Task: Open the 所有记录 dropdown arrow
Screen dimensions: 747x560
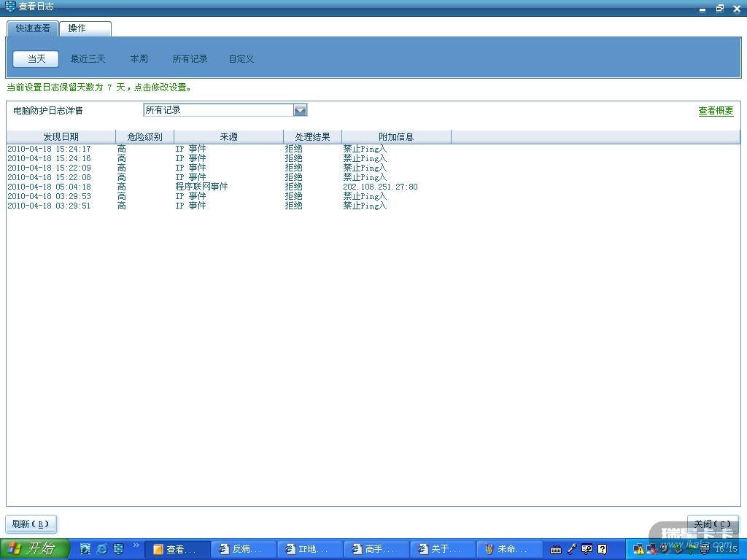Action: point(300,111)
